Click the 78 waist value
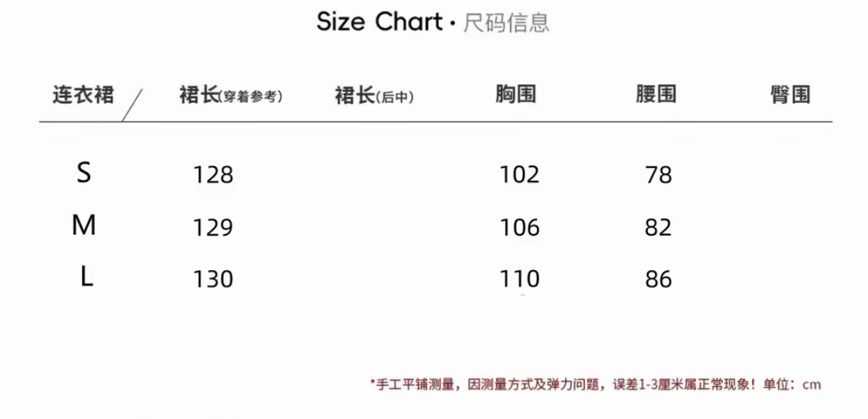Viewport: 868px width, 419px height. (x=659, y=175)
